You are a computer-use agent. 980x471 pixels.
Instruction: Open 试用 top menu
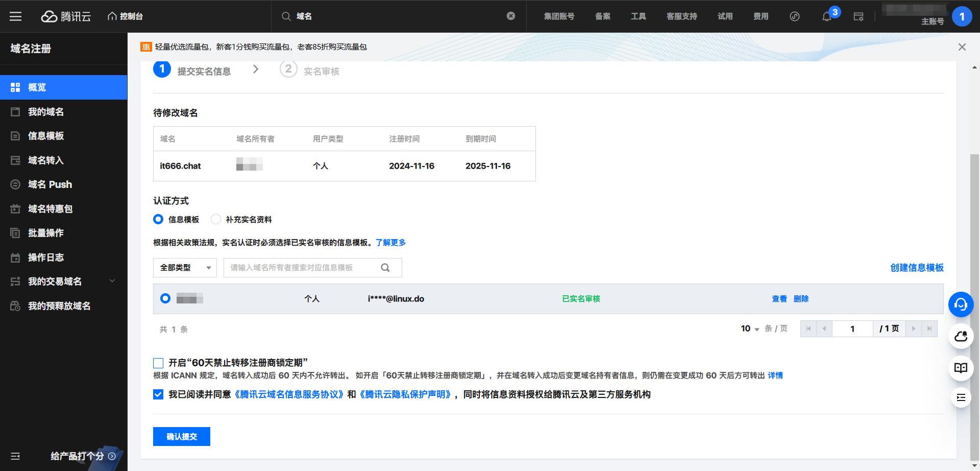[725, 16]
